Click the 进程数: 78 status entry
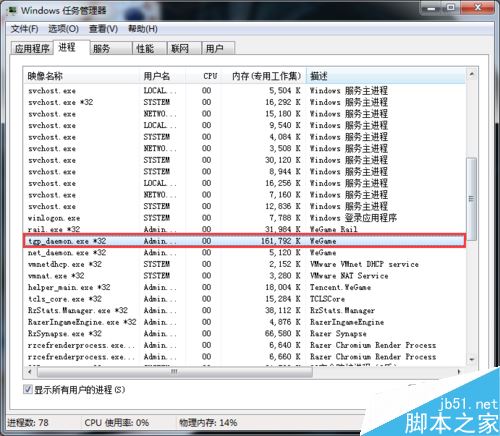The height and width of the screenshot is (436, 500). click(x=28, y=423)
